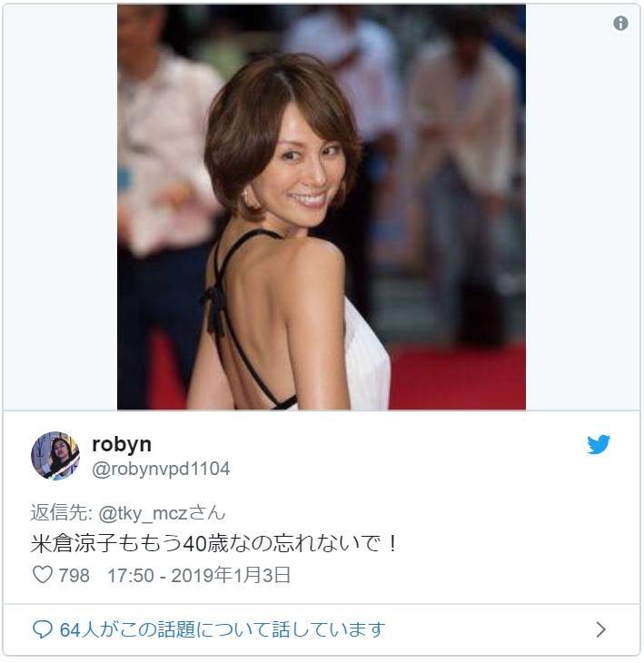Open the display name robyn
The width and height of the screenshot is (644, 663).
(x=122, y=444)
